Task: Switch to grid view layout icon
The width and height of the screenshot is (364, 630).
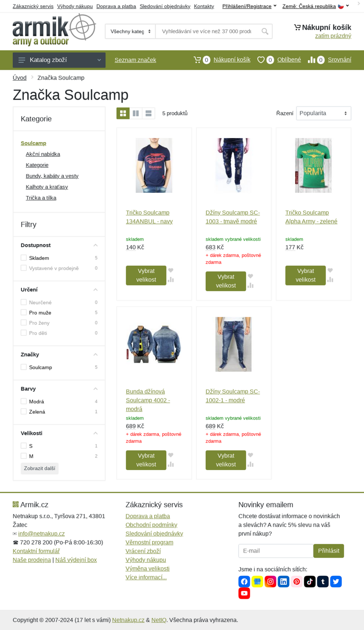Action: pos(123,113)
